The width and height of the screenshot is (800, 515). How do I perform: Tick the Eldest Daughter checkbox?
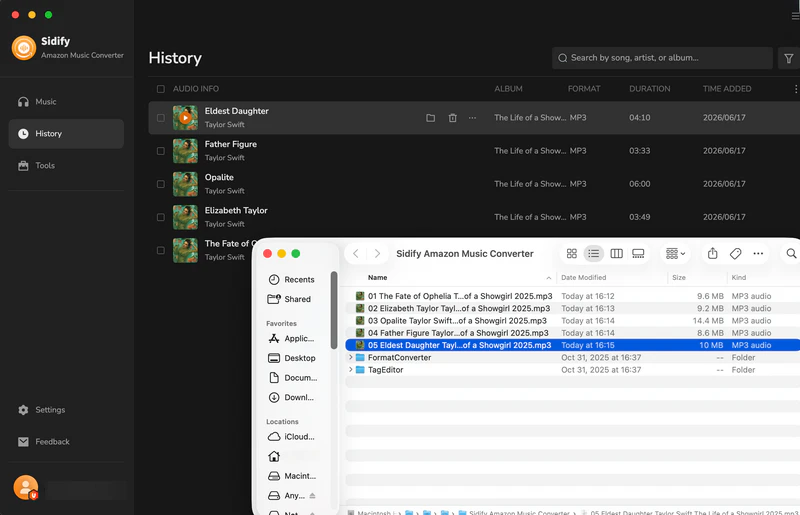(x=161, y=118)
